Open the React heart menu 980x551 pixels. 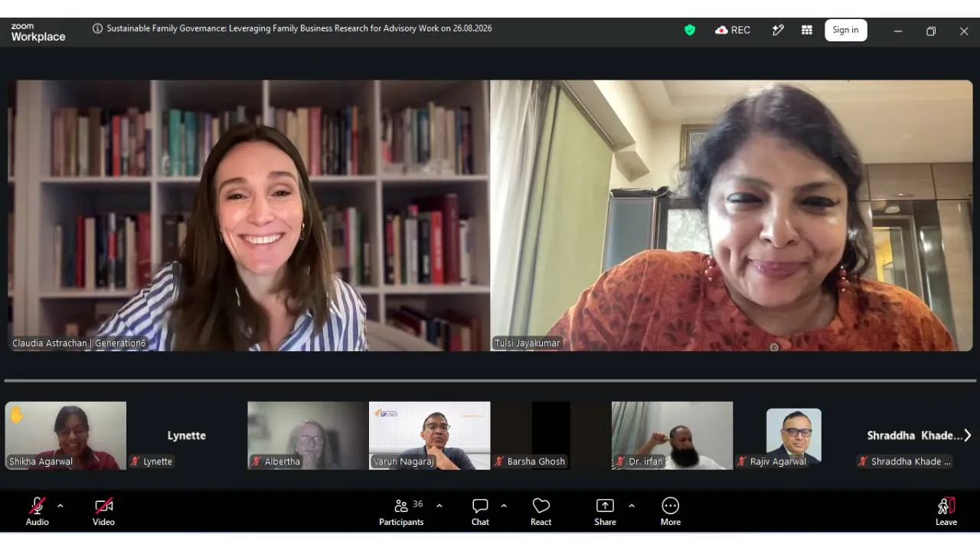click(541, 511)
